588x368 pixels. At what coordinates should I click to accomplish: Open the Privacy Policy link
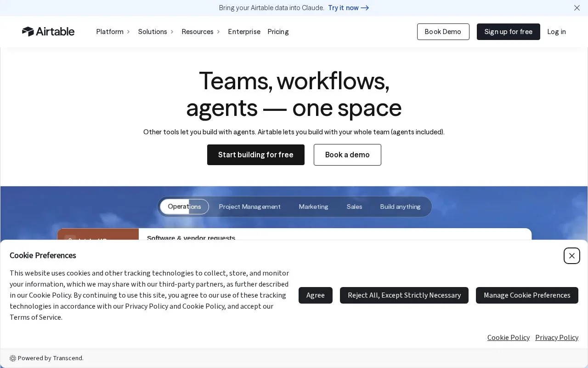pyautogui.click(x=557, y=338)
